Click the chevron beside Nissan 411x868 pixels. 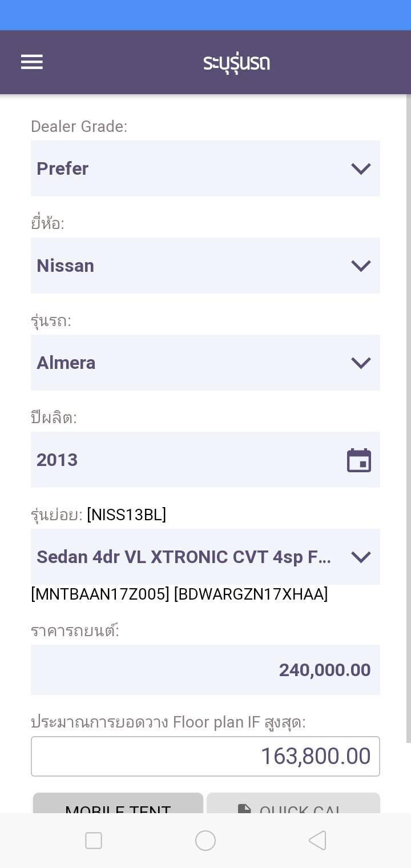(x=361, y=266)
